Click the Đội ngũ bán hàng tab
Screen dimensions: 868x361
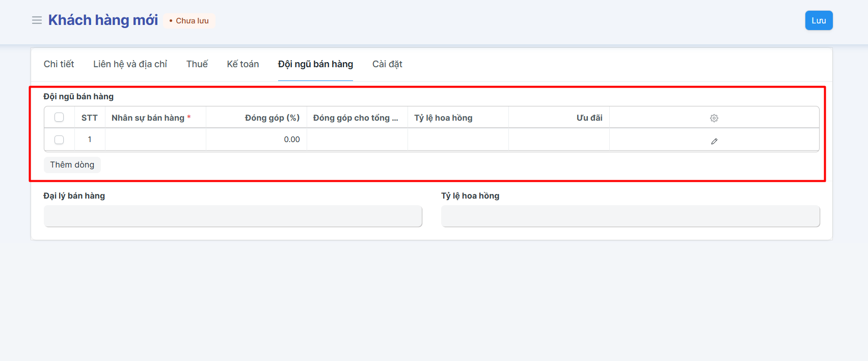[x=315, y=64]
